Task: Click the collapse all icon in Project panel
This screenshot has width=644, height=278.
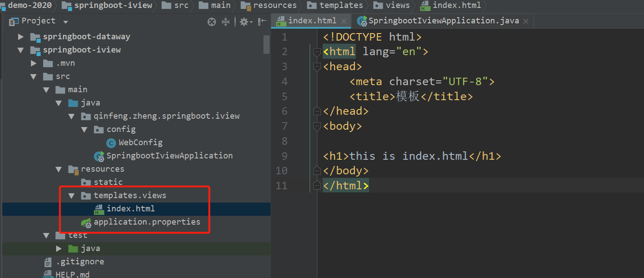Action: click(225, 22)
